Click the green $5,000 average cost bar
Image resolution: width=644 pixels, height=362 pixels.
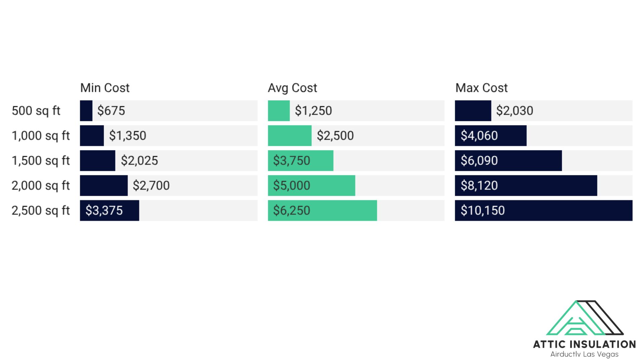(x=311, y=185)
